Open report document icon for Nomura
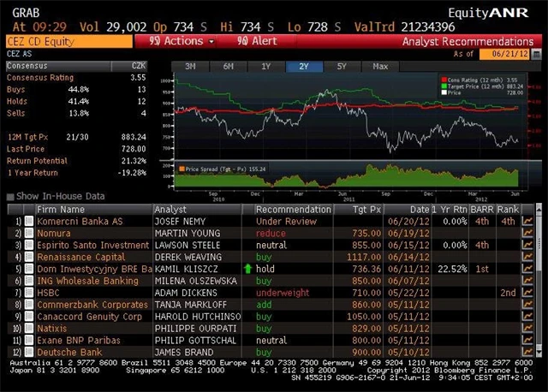The width and height of the screenshot is (548, 392). click(29, 233)
